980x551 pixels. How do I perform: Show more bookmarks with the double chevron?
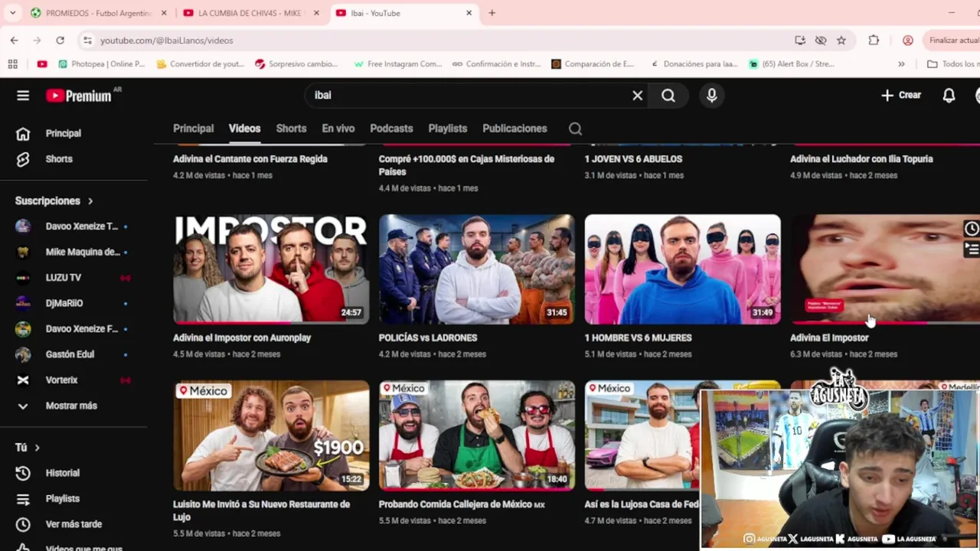tap(901, 64)
